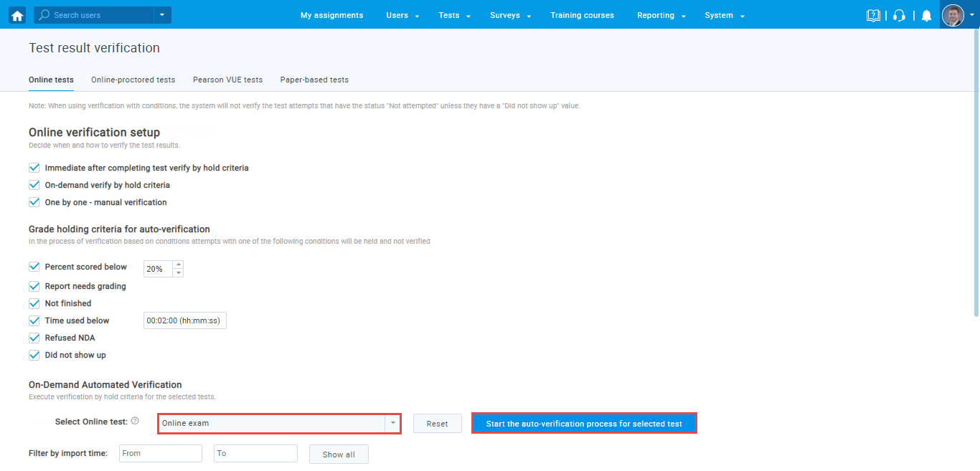Click help icon beside Select Online test
This screenshot has height=471, width=980.
pyautogui.click(x=135, y=422)
